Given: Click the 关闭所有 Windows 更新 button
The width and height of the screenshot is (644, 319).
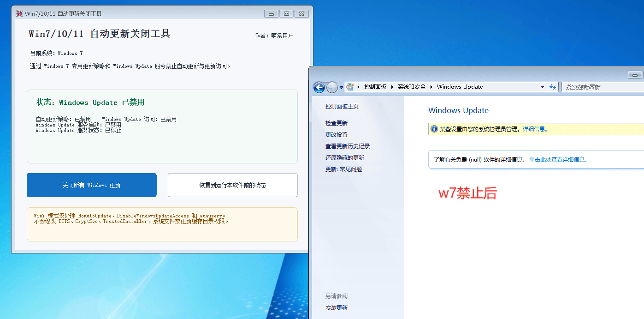Looking at the screenshot, I should coord(92,185).
